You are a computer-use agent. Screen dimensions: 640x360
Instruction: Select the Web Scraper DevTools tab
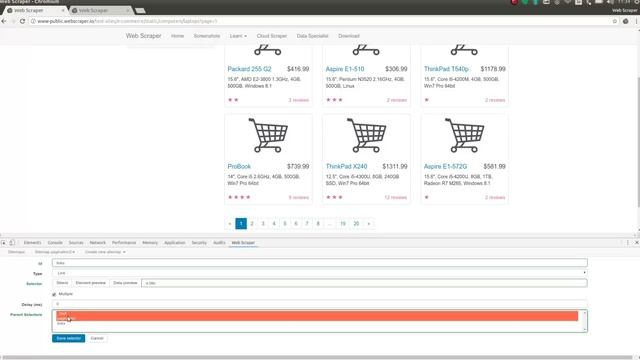click(x=243, y=242)
